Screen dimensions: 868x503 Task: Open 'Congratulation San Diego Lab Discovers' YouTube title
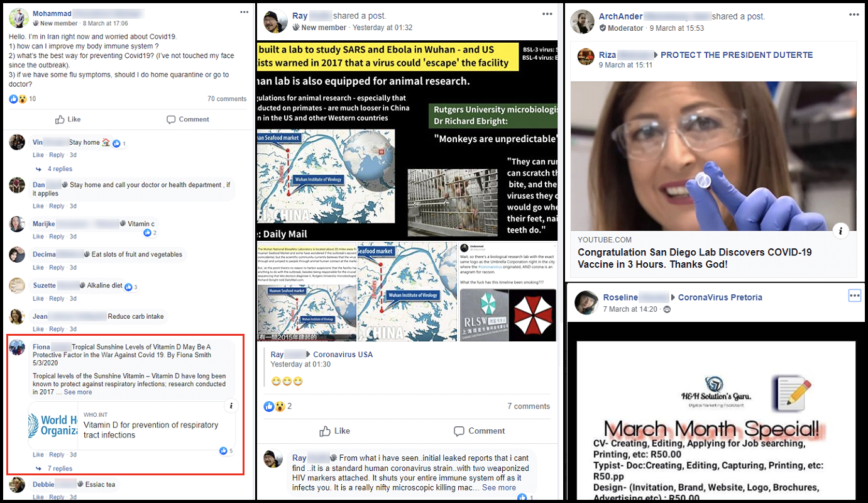pyautogui.click(x=695, y=258)
